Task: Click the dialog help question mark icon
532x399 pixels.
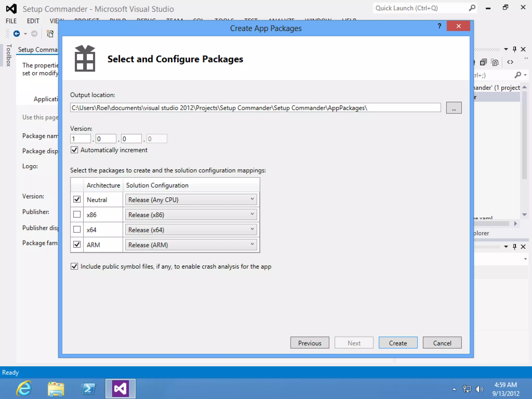Action: tap(439, 26)
